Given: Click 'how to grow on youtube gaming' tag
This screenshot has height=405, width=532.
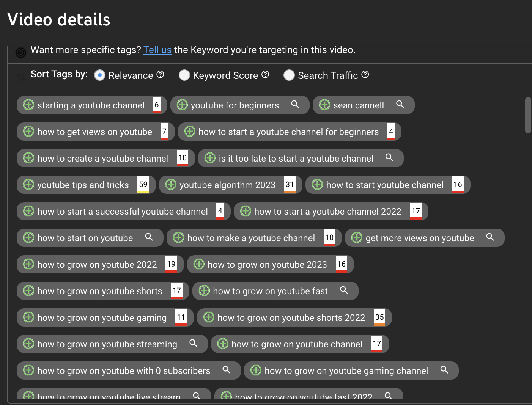Looking at the screenshot, I should point(102,318).
